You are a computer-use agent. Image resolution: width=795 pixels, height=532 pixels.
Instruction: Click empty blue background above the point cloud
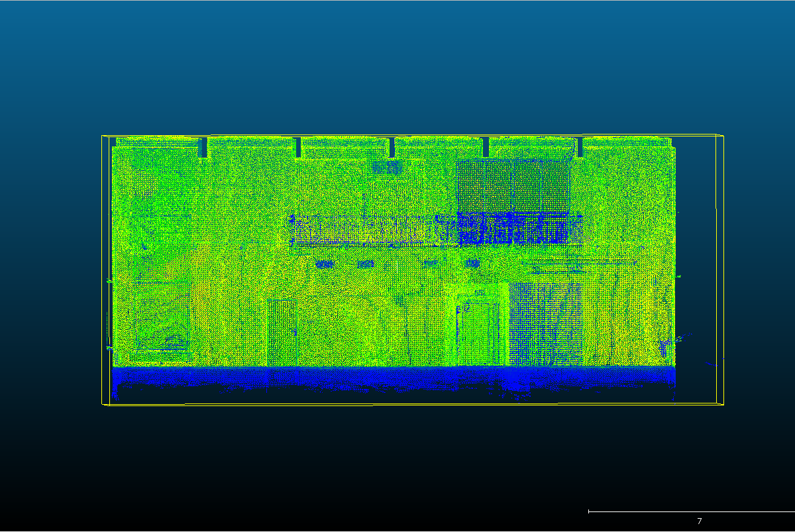click(397, 66)
